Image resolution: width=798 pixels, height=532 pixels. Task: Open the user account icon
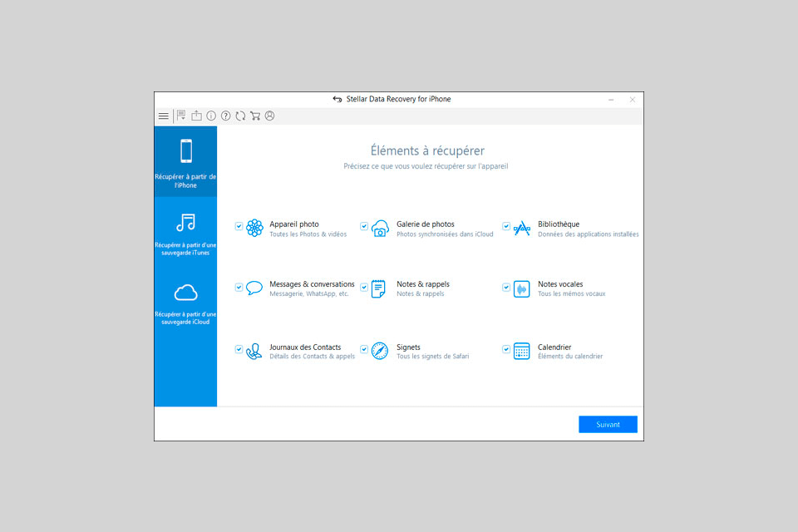[269, 116]
